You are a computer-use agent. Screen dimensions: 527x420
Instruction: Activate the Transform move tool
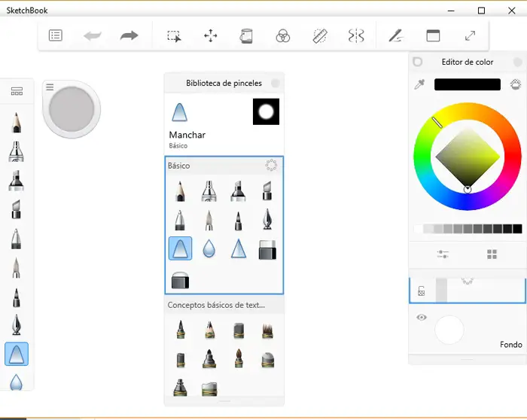[x=211, y=35]
